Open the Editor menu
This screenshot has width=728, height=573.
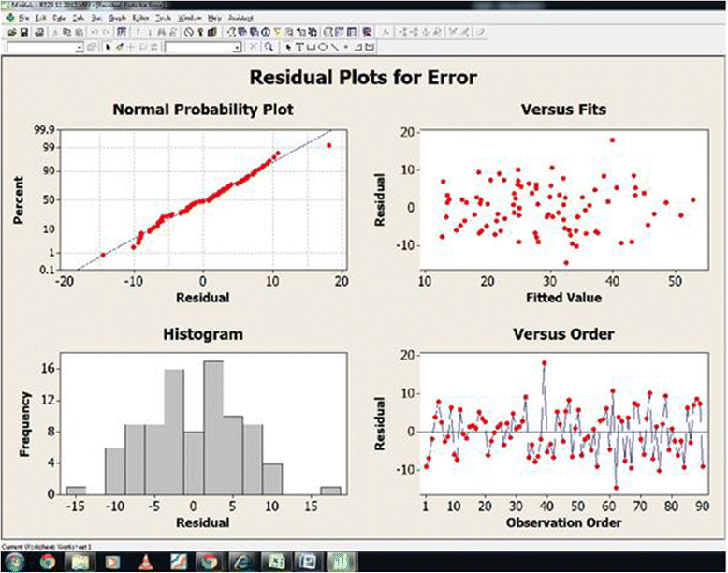140,18
